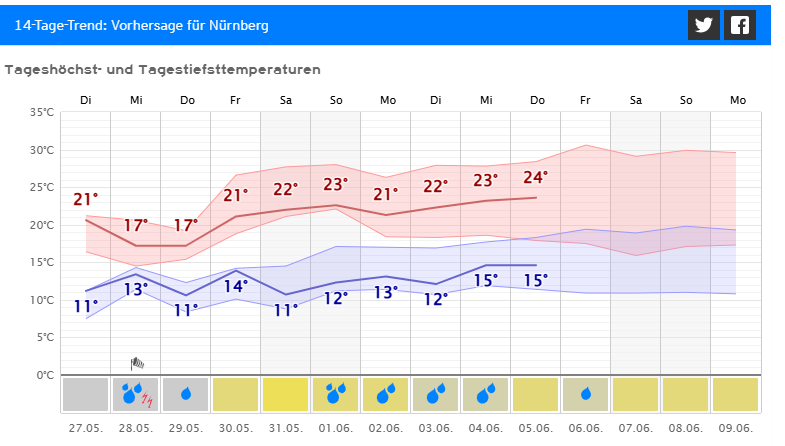Click the 14-Tage-Trend Nürnberg header title

(x=141, y=25)
